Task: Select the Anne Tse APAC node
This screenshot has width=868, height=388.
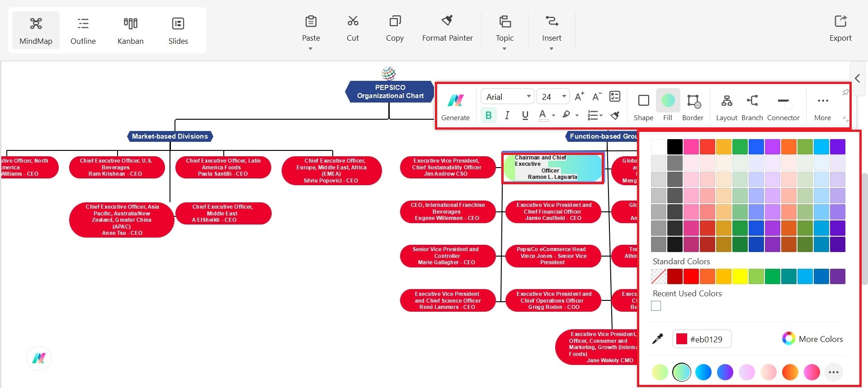Action: pyautogui.click(x=122, y=220)
